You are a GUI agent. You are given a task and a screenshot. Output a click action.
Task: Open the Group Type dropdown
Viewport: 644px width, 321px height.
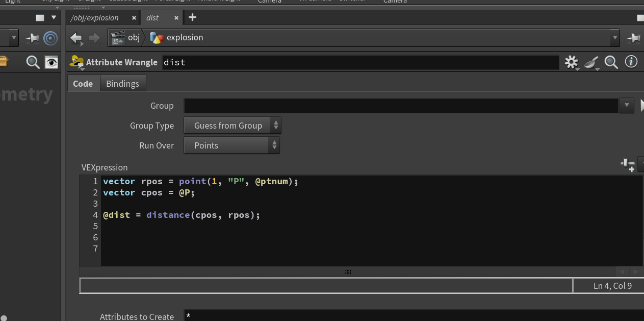pos(233,126)
